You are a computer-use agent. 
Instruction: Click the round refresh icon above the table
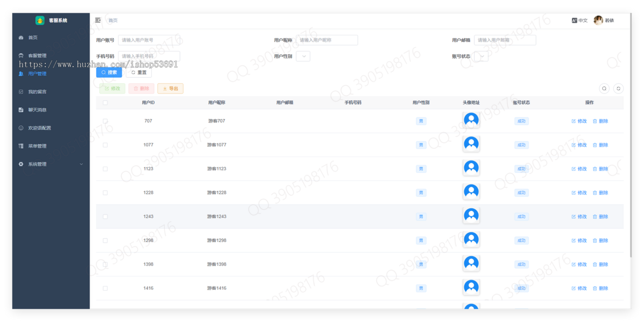click(x=618, y=89)
